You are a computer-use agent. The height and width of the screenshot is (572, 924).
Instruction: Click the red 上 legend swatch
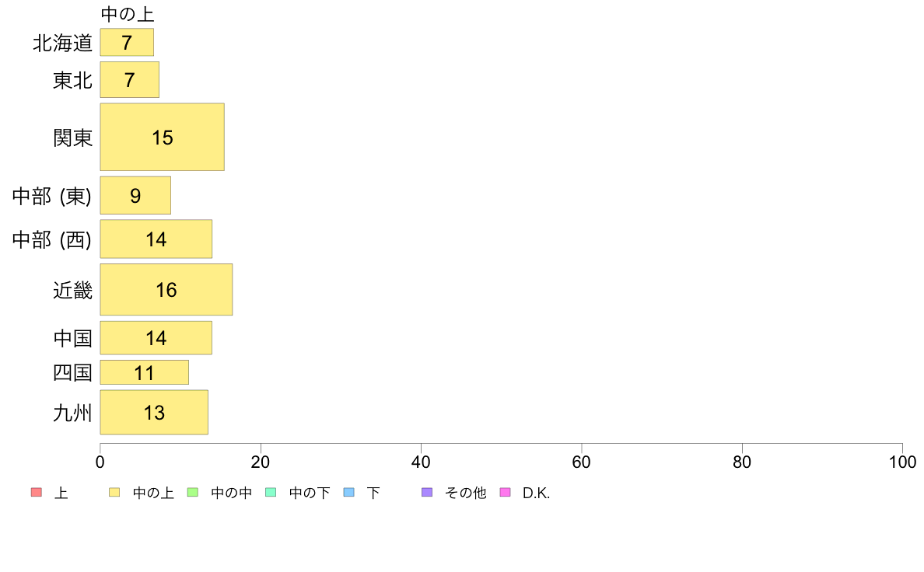pyautogui.click(x=37, y=493)
